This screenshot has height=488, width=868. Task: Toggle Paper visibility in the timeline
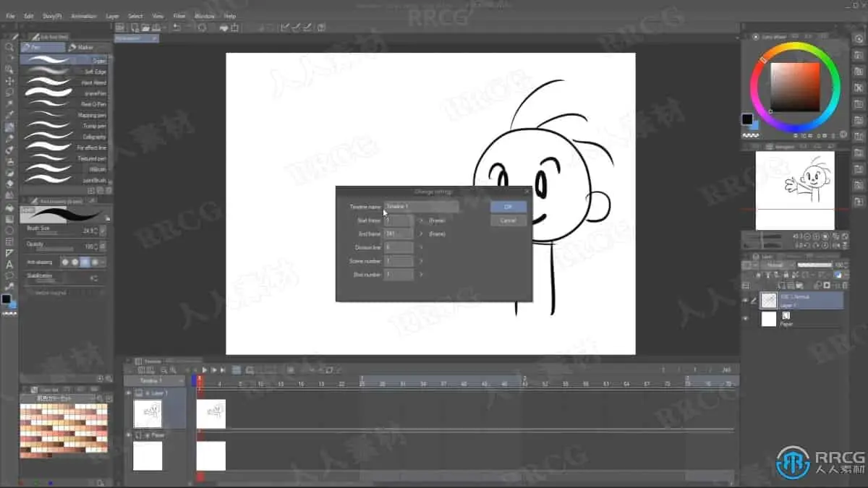[129, 435]
